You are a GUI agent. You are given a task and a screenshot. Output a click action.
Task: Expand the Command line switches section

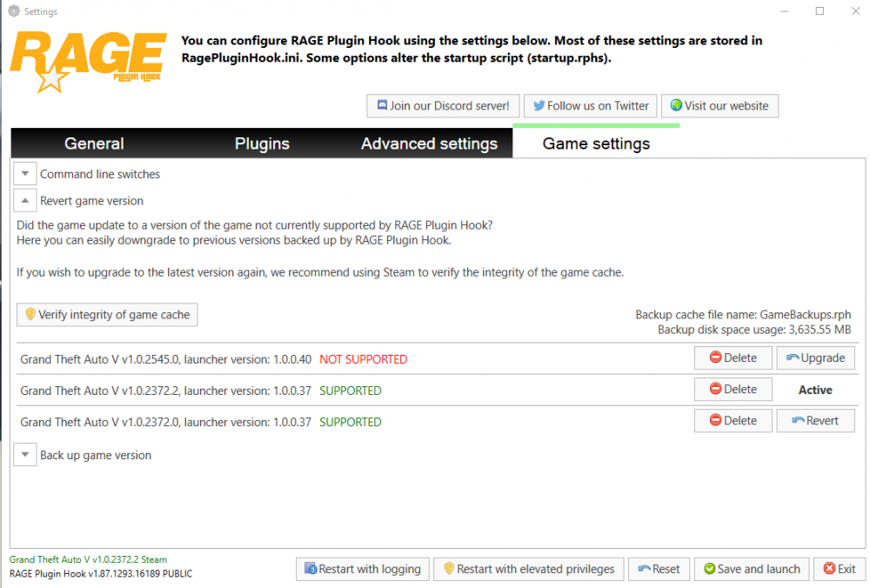pos(25,174)
